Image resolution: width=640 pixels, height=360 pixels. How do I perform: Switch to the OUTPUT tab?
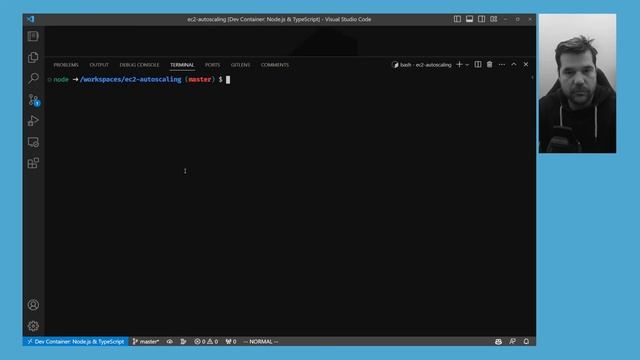tap(99, 65)
